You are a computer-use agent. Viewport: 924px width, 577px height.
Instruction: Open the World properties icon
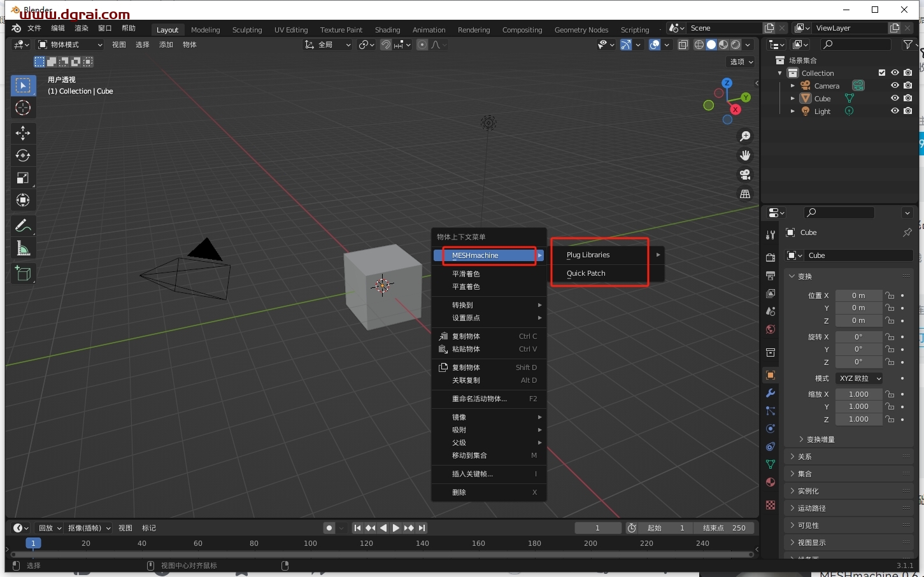click(770, 329)
